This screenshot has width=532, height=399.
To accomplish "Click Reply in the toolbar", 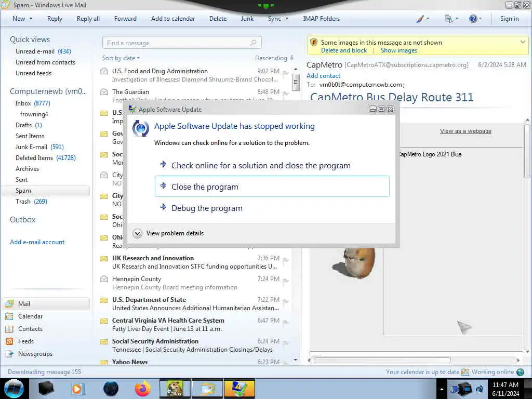I will 55,19.
